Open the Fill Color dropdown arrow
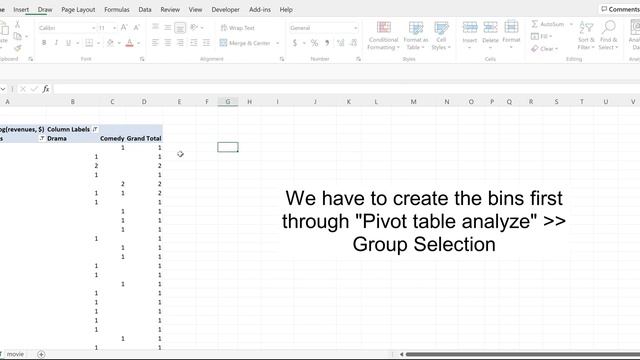 (119, 43)
